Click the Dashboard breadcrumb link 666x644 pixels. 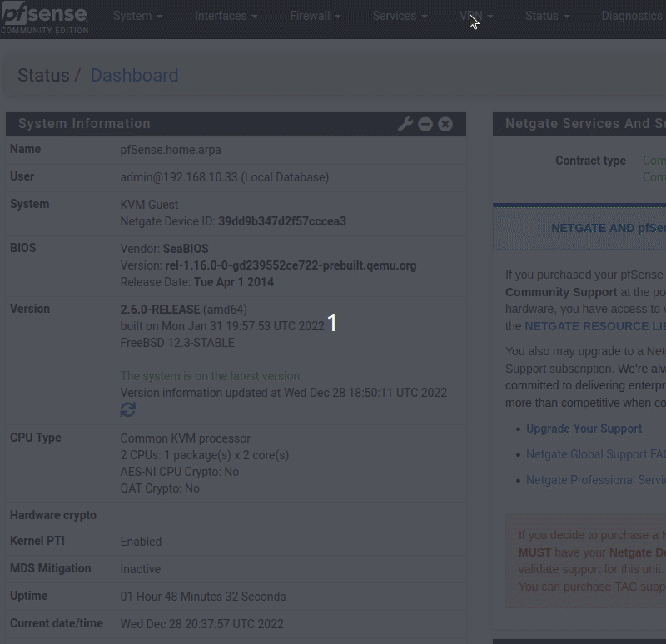coord(134,75)
